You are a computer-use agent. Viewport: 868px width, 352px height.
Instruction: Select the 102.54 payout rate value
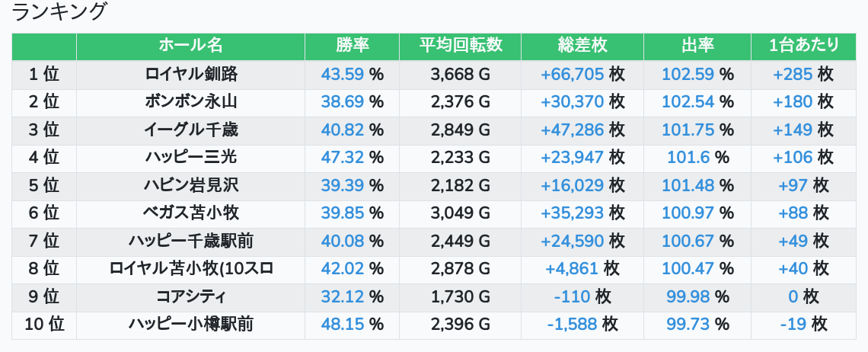click(x=688, y=102)
